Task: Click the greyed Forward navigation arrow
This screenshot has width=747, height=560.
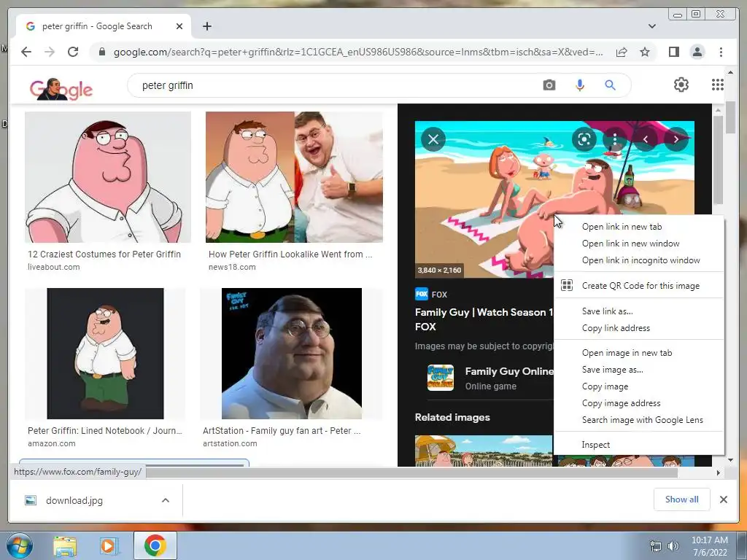Action: (50, 52)
